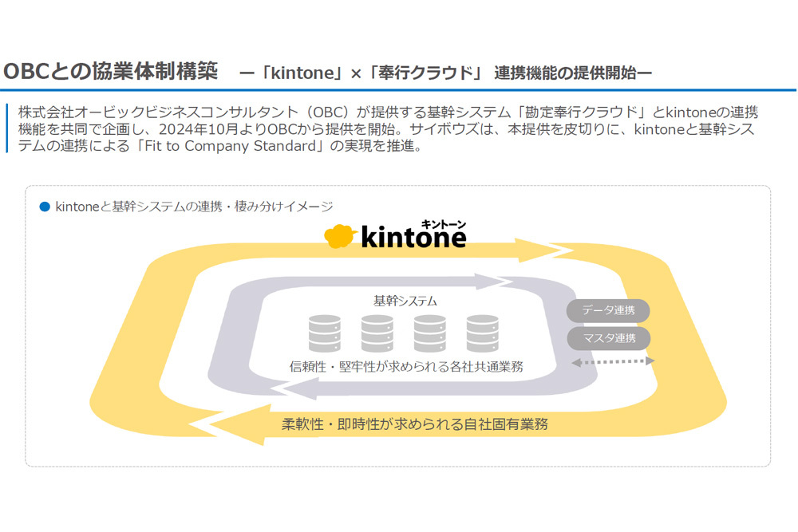Click the kintone cloud logo icon
The image size is (798, 532).
click(x=340, y=237)
